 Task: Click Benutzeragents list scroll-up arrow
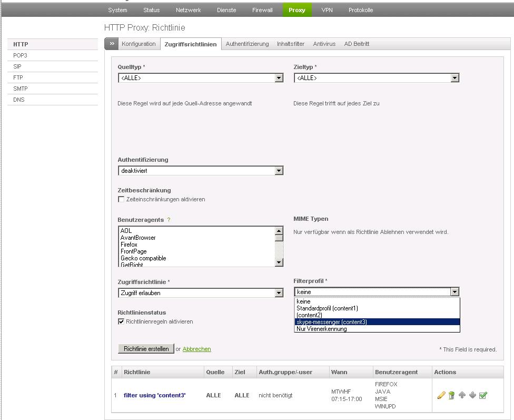pyautogui.click(x=279, y=230)
